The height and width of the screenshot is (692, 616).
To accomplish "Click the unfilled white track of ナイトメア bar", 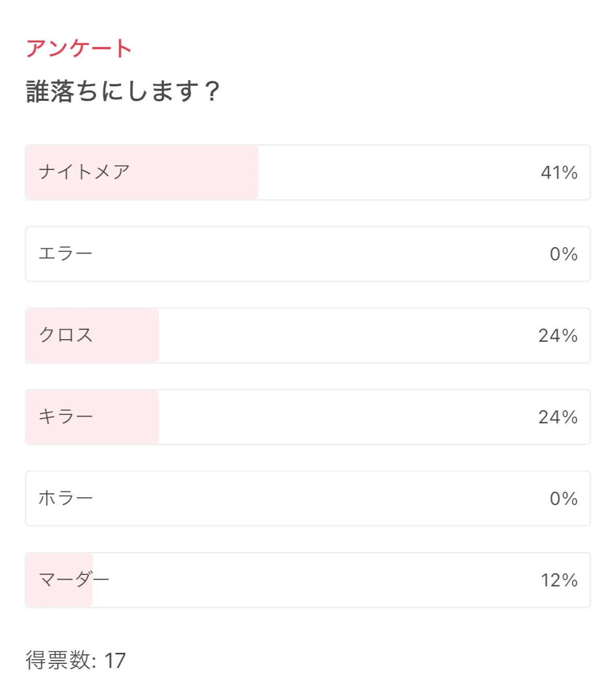I will coord(392,172).
